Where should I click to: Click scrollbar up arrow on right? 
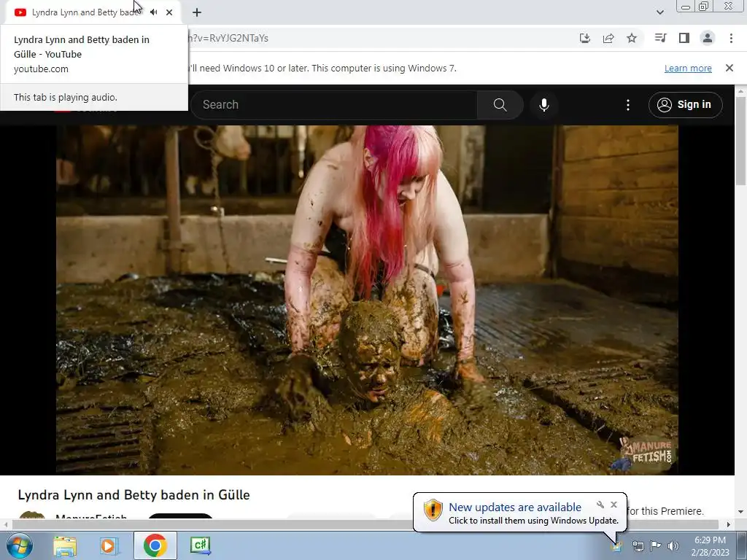741,91
